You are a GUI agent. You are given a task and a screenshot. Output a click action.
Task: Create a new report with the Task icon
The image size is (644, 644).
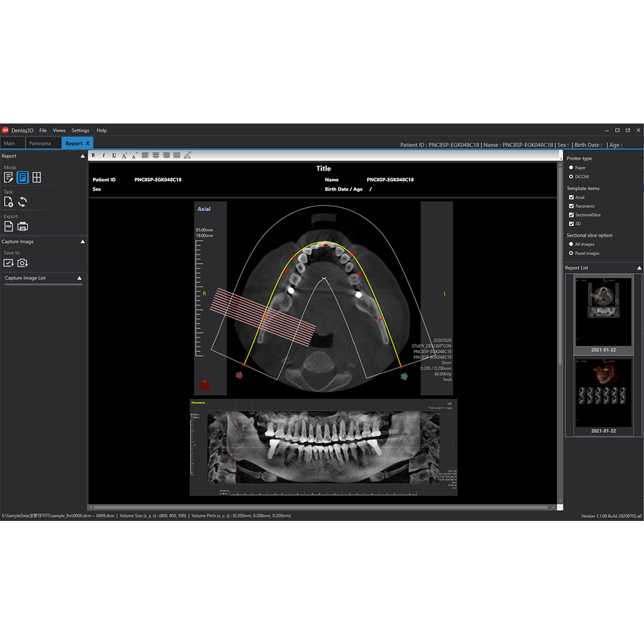(x=8, y=202)
